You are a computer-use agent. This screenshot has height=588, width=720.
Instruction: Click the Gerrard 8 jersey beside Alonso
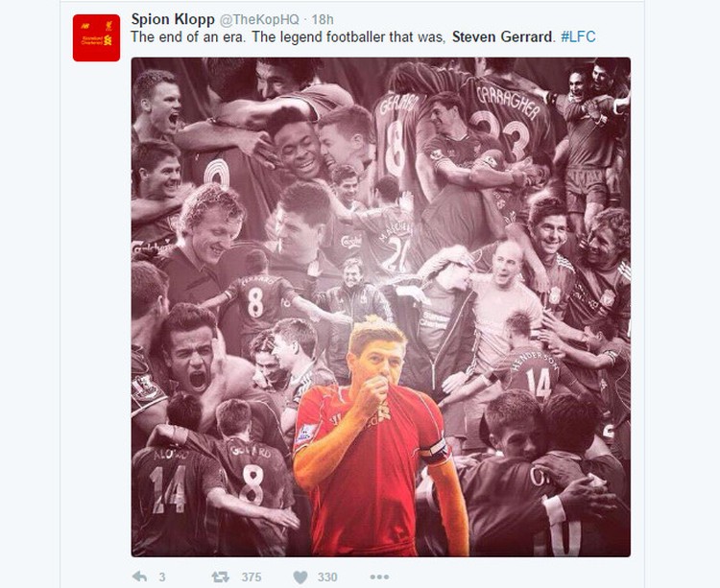(x=252, y=477)
